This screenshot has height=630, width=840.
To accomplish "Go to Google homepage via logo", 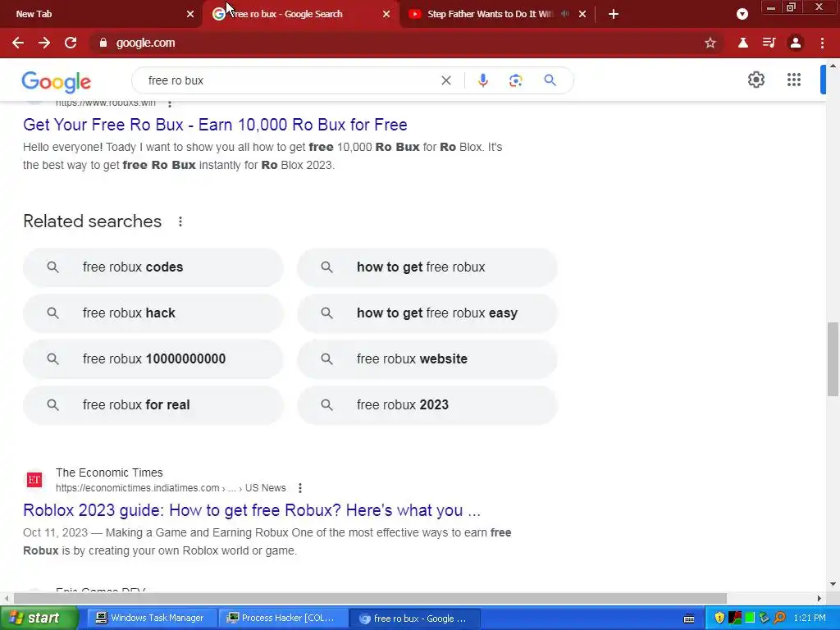I will point(57,82).
